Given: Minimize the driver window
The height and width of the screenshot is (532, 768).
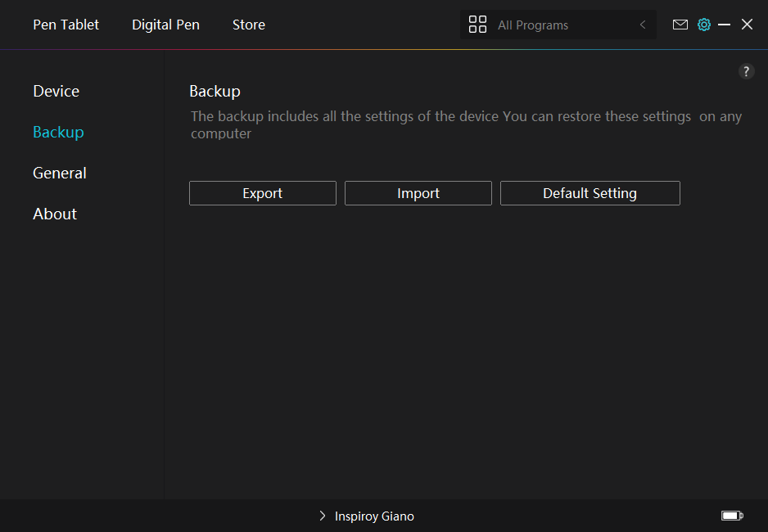Looking at the screenshot, I should coord(724,25).
